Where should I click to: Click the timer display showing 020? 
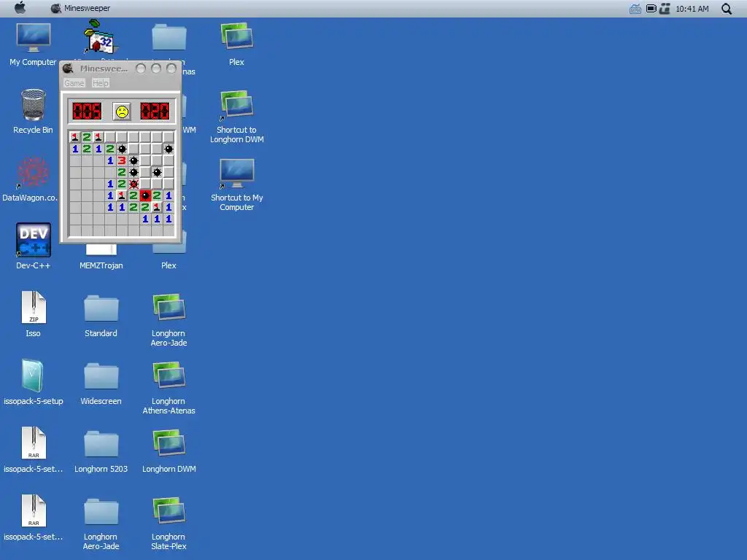155,112
